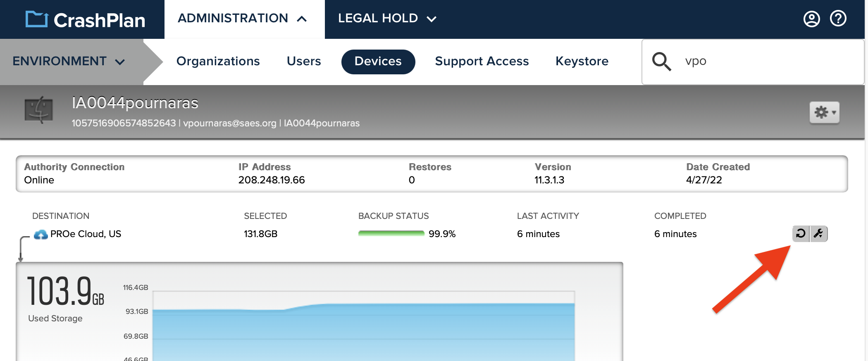The image size is (868, 361).
Task: Open the Support Access tab
Action: tap(482, 61)
